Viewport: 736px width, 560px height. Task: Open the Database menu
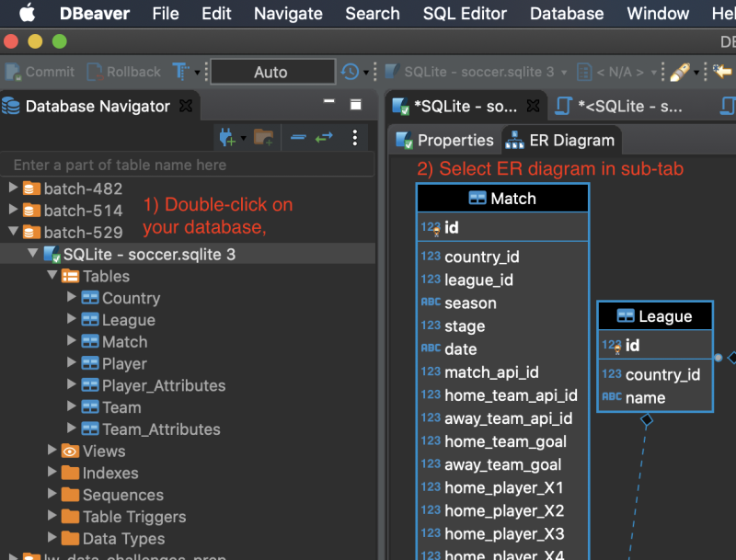[567, 14]
